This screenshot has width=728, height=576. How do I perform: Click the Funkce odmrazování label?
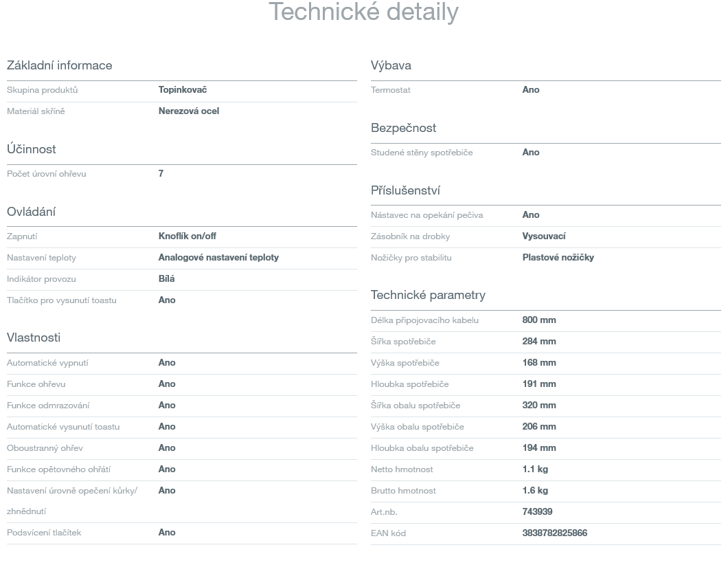point(48,406)
